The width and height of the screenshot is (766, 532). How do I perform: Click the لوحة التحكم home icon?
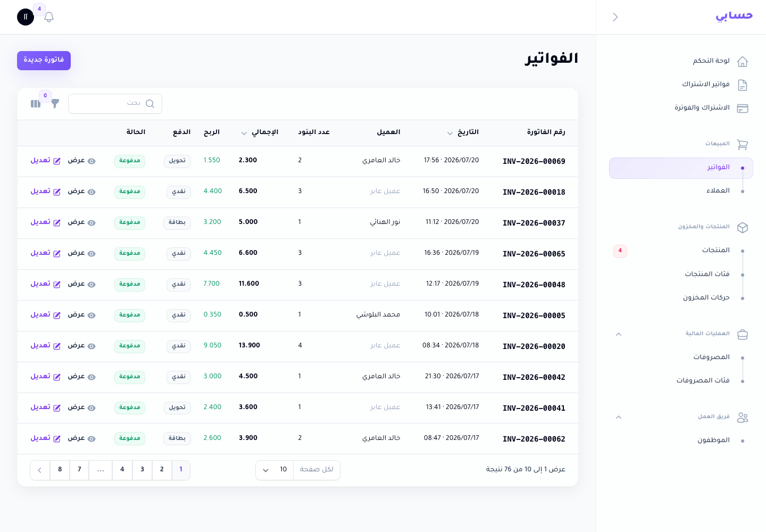pos(743,62)
